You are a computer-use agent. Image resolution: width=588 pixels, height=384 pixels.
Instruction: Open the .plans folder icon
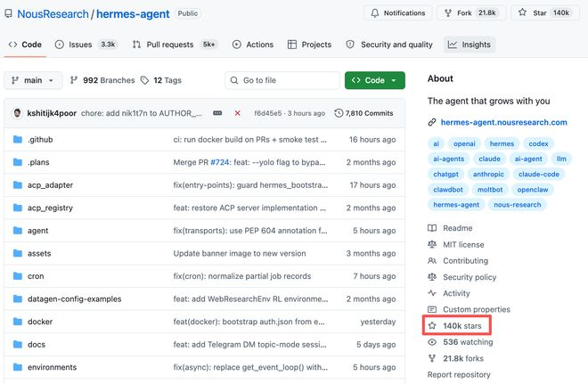tap(18, 162)
